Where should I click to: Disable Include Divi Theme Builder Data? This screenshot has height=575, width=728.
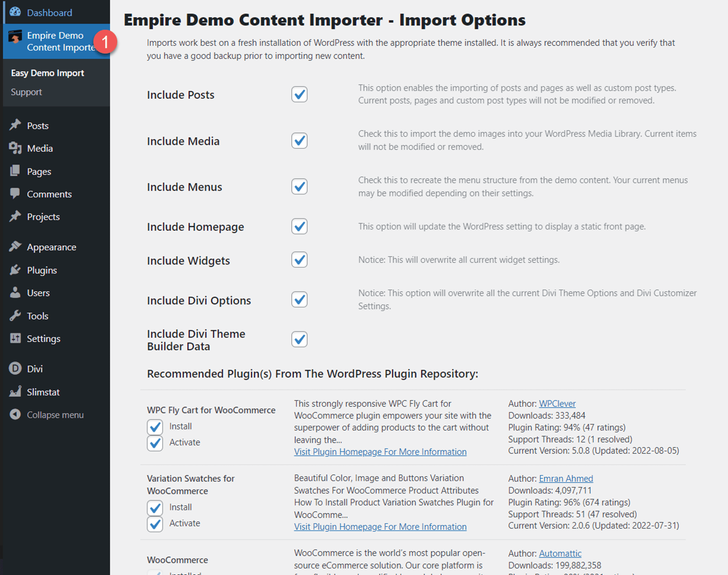click(299, 339)
